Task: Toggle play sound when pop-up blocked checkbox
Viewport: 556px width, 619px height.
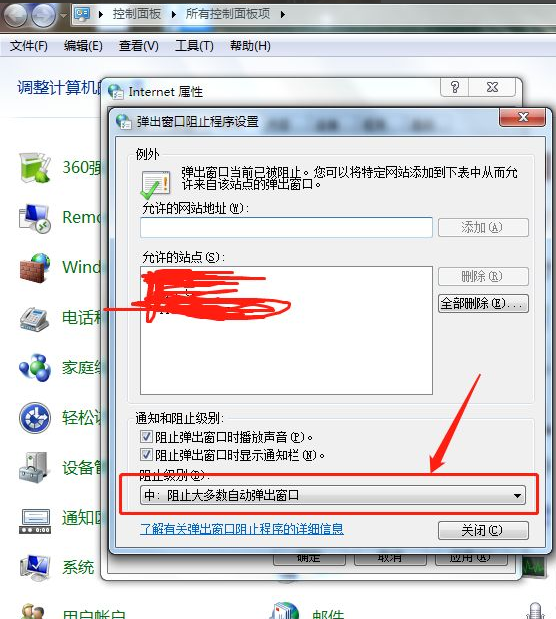Action: 146,437
